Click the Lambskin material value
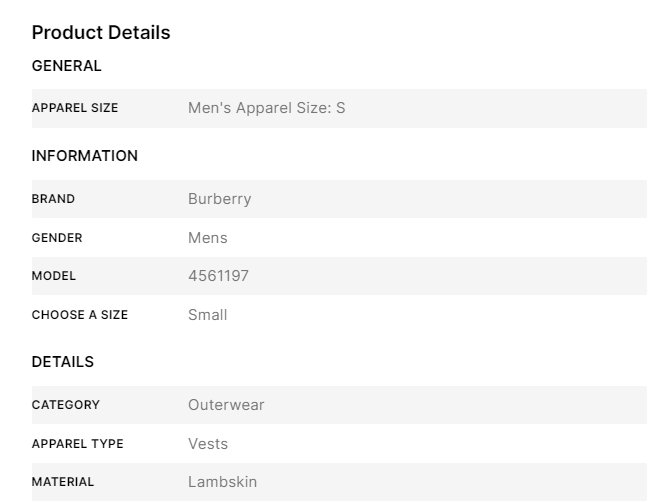The image size is (661, 503). click(x=222, y=482)
